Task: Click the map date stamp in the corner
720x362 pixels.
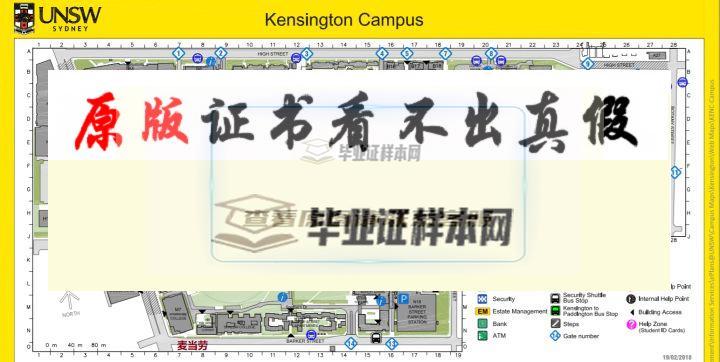Action: [676, 357]
